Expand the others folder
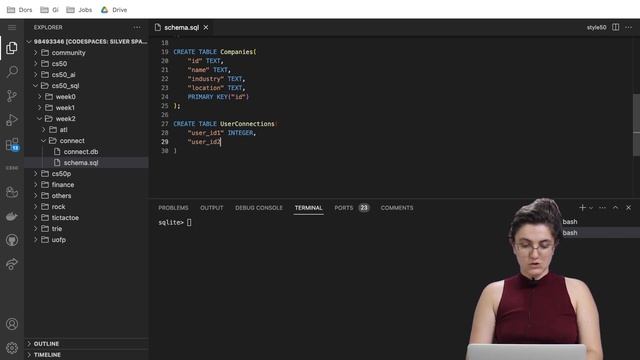The height and width of the screenshot is (360, 640). point(87,196)
